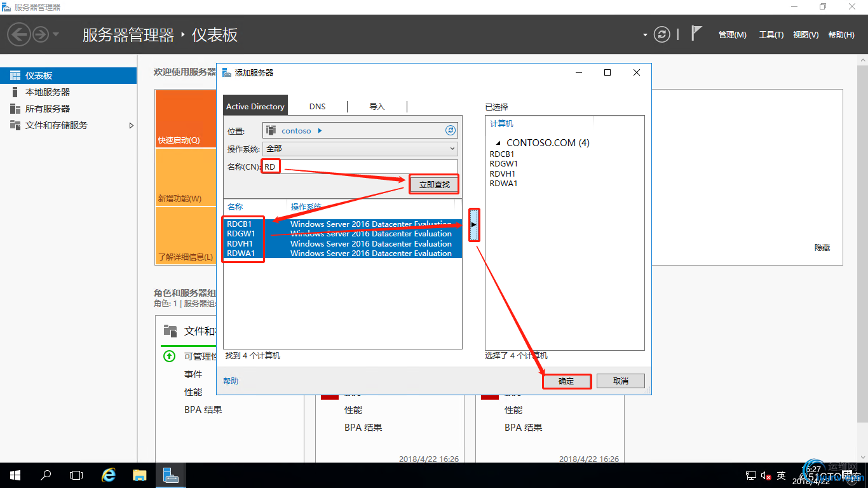Select RDCB1 in the search results

(343, 224)
